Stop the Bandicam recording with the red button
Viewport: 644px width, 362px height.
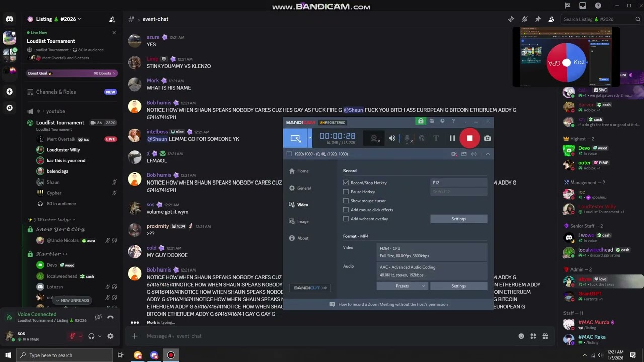click(x=469, y=138)
